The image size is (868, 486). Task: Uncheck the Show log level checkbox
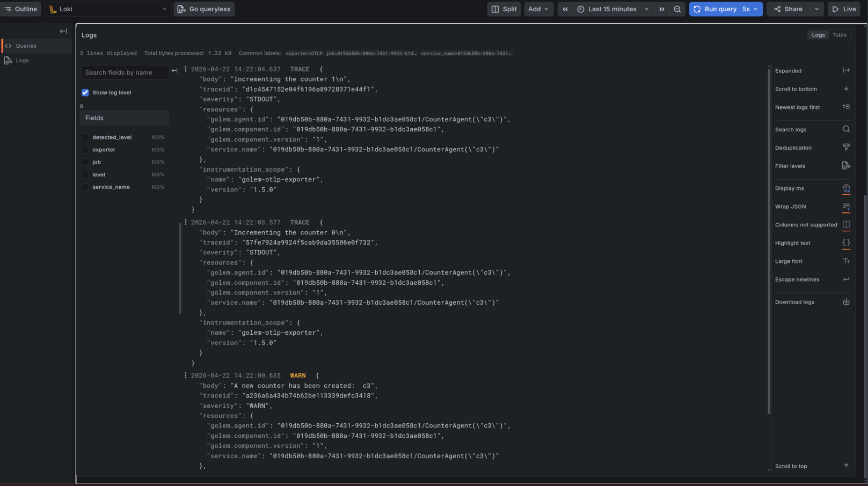(x=85, y=93)
